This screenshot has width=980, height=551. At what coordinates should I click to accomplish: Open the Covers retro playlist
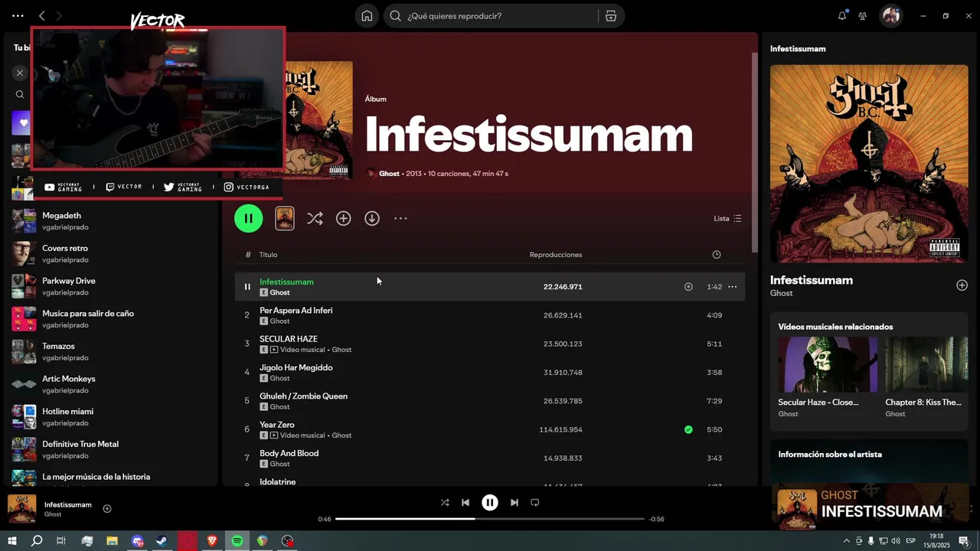pos(111,253)
